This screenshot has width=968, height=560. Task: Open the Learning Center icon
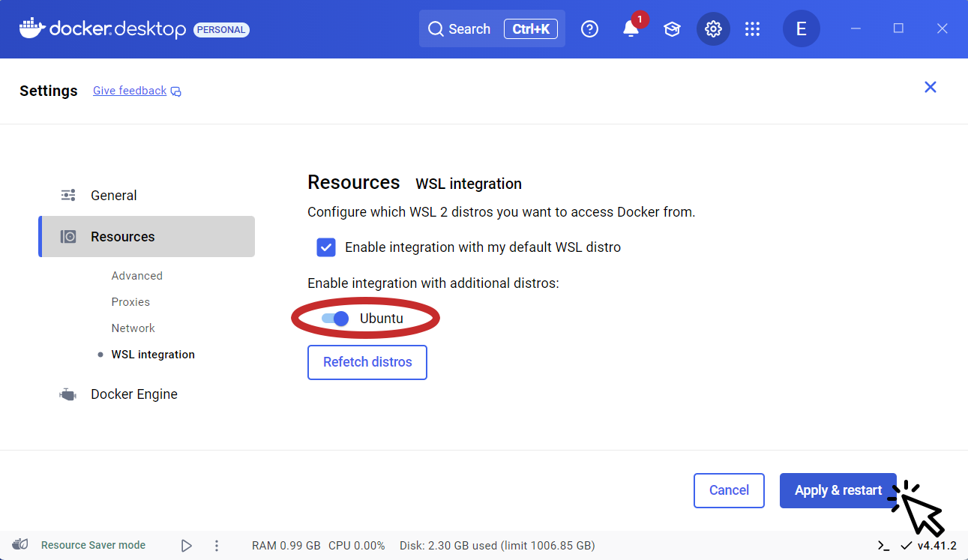[672, 28]
